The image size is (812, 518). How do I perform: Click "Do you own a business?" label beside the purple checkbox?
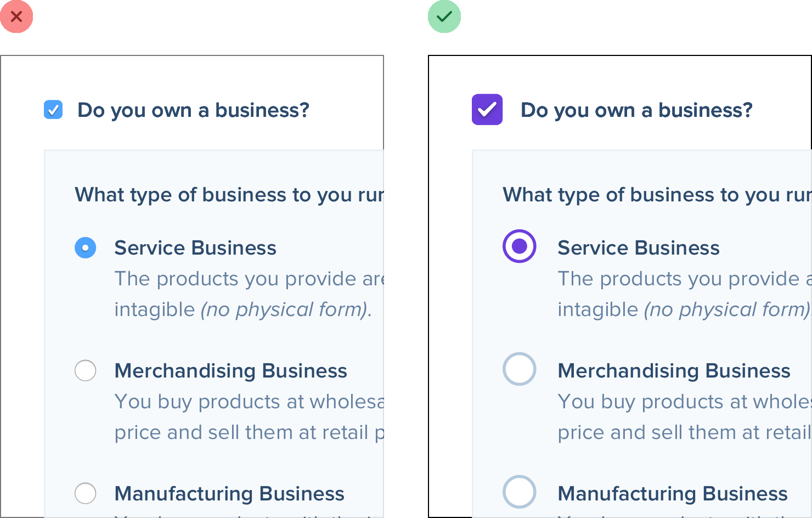point(636,110)
